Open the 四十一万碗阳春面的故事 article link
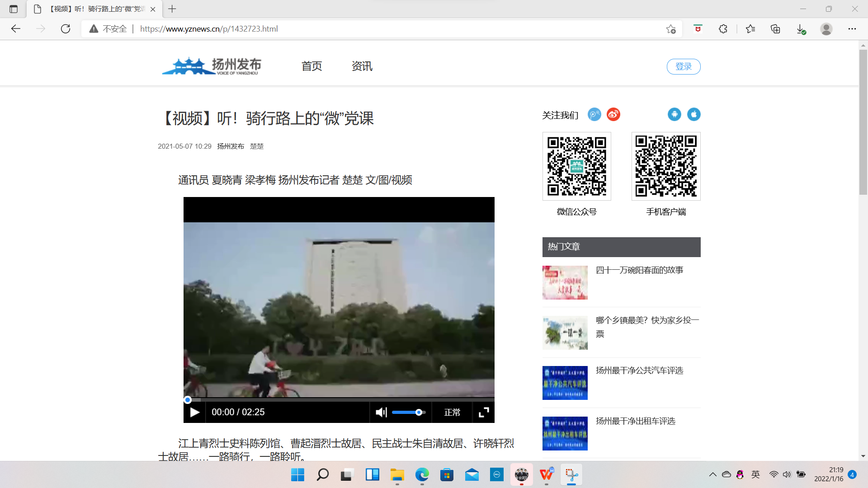Viewport: 868px width, 488px height. point(640,270)
